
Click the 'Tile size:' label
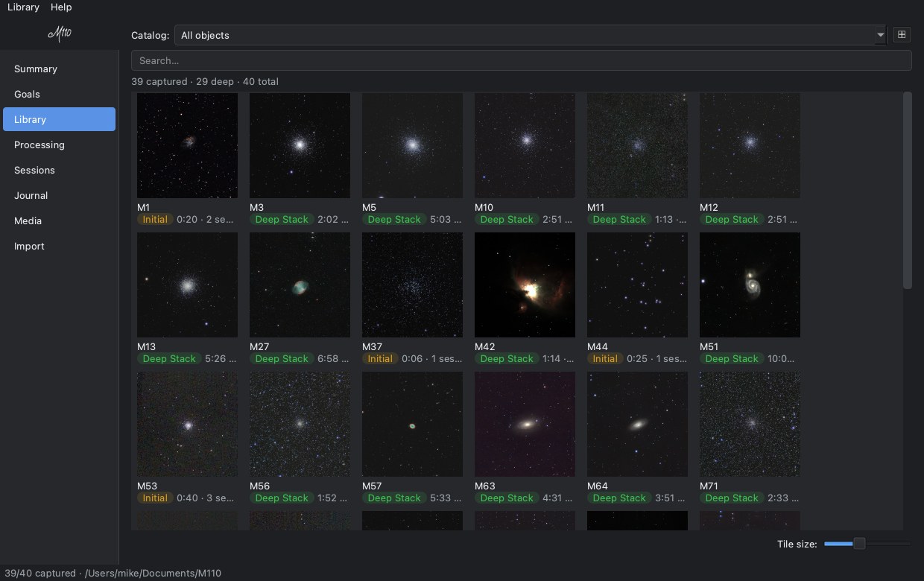tap(797, 544)
